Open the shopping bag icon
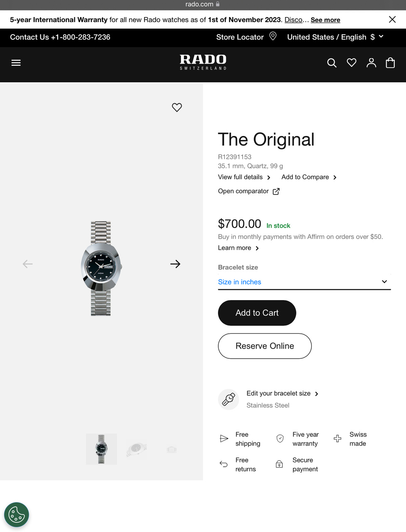This screenshot has width=406, height=532. (x=390, y=63)
